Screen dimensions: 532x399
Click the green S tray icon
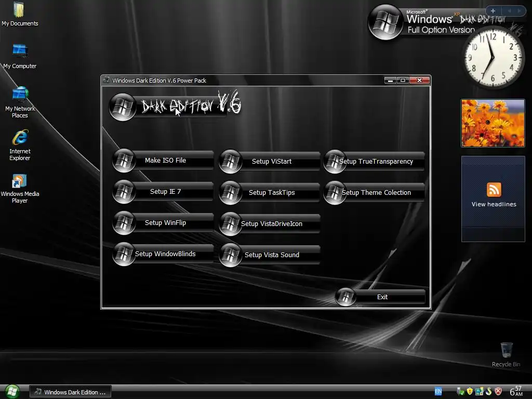tap(488, 392)
